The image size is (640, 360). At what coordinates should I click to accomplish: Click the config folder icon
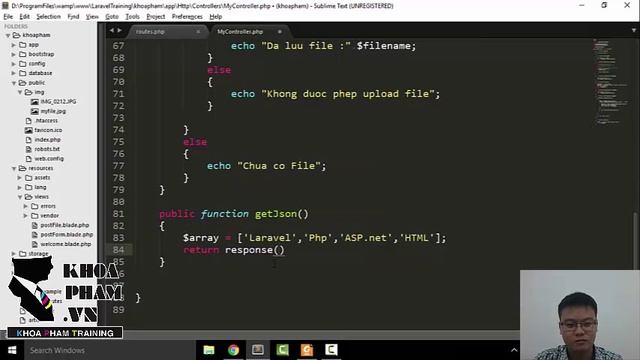coord(23,64)
